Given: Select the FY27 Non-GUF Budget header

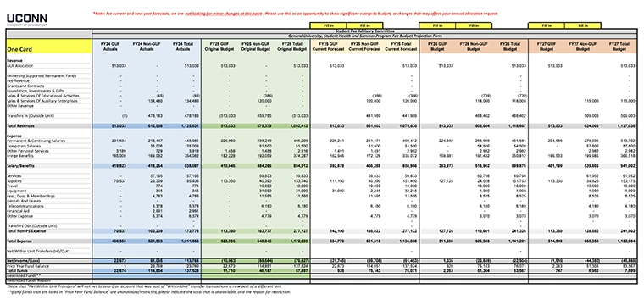Looking at the screenshot, I should (x=583, y=46).
